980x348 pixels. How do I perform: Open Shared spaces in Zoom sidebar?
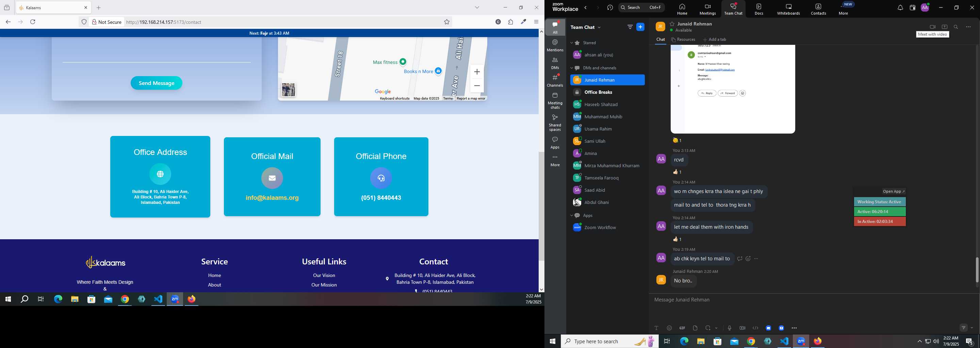click(555, 123)
